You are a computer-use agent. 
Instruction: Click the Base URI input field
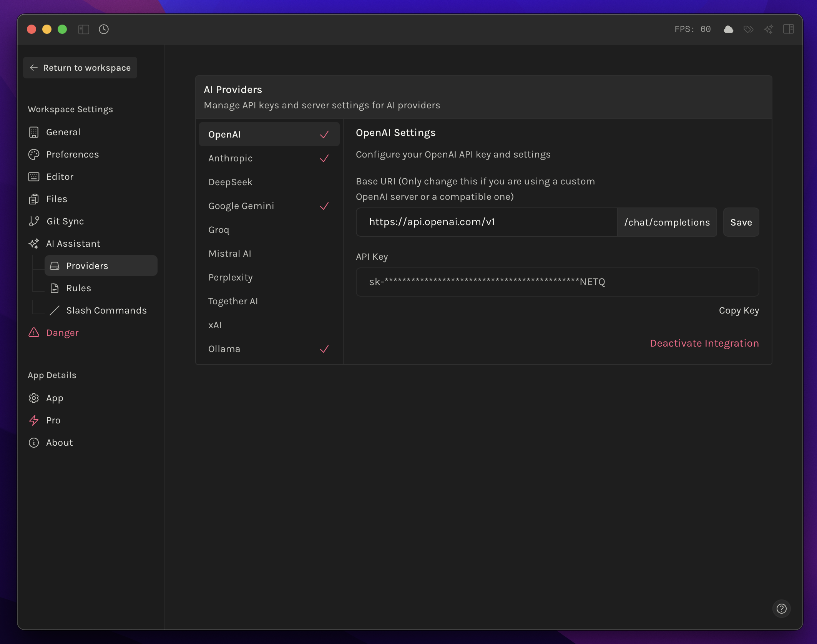[x=487, y=222]
